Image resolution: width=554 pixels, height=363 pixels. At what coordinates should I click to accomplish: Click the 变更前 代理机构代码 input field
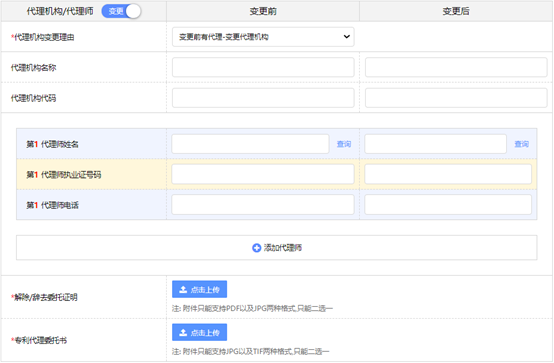tap(263, 98)
